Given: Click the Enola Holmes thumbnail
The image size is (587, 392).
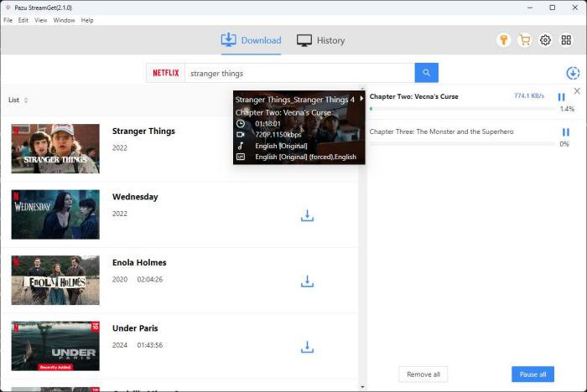Looking at the screenshot, I should coord(55,280).
